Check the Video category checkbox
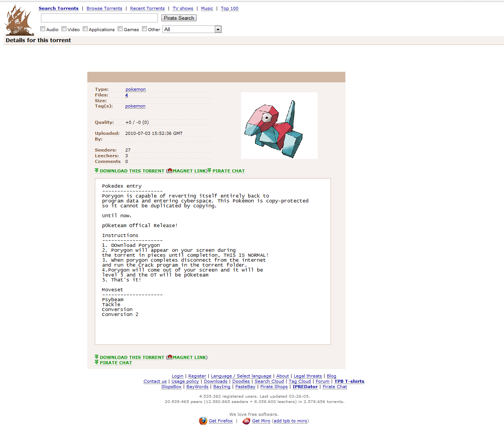This screenshot has width=504, height=447. pos(64,29)
